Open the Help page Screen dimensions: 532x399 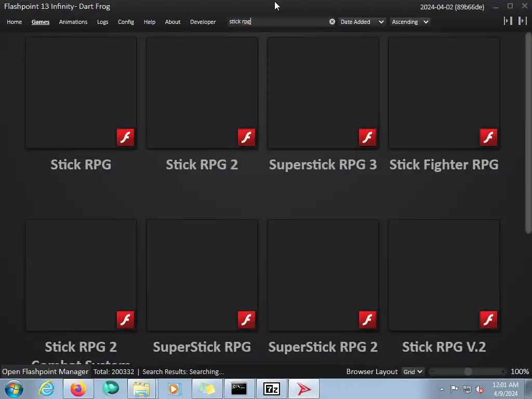point(149,22)
